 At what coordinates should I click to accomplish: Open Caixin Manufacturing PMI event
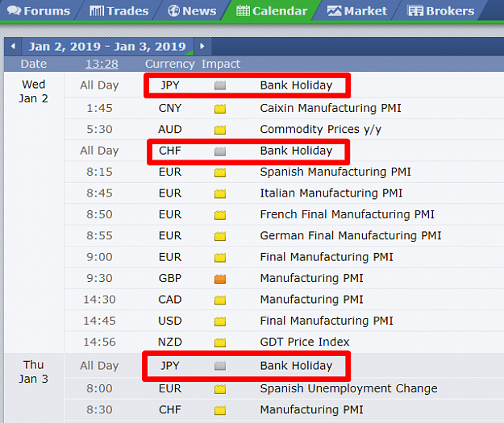click(x=331, y=108)
